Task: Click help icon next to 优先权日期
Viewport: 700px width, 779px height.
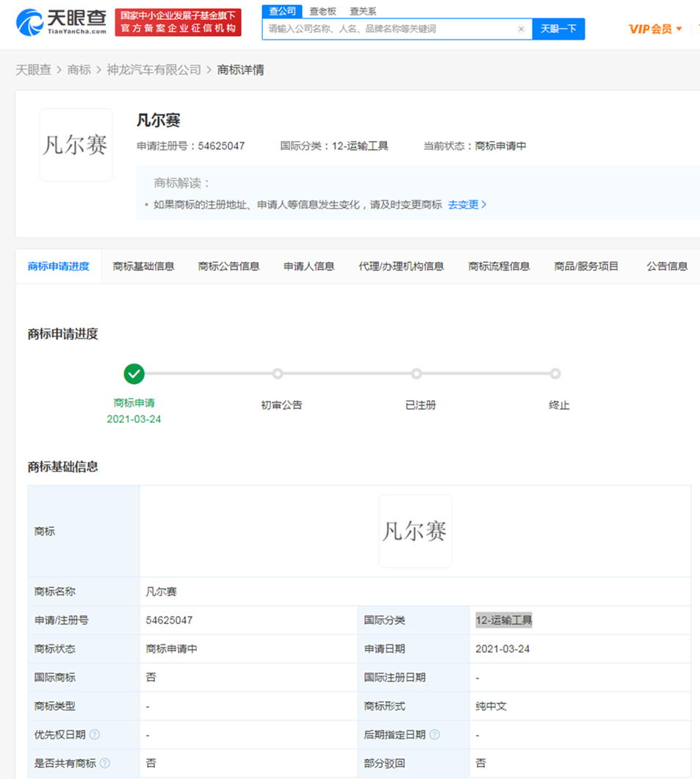Action: pos(95,735)
